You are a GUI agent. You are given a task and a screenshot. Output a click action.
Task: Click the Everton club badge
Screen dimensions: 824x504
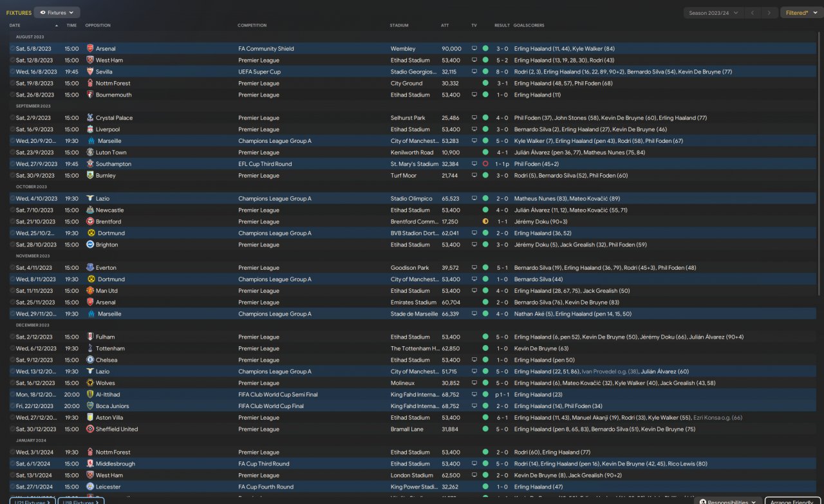(x=90, y=268)
